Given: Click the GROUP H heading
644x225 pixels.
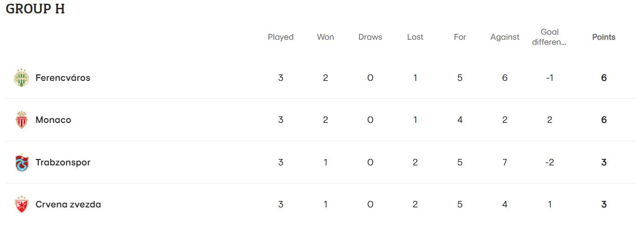Looking at the screenshot, I should coord(35,9).
